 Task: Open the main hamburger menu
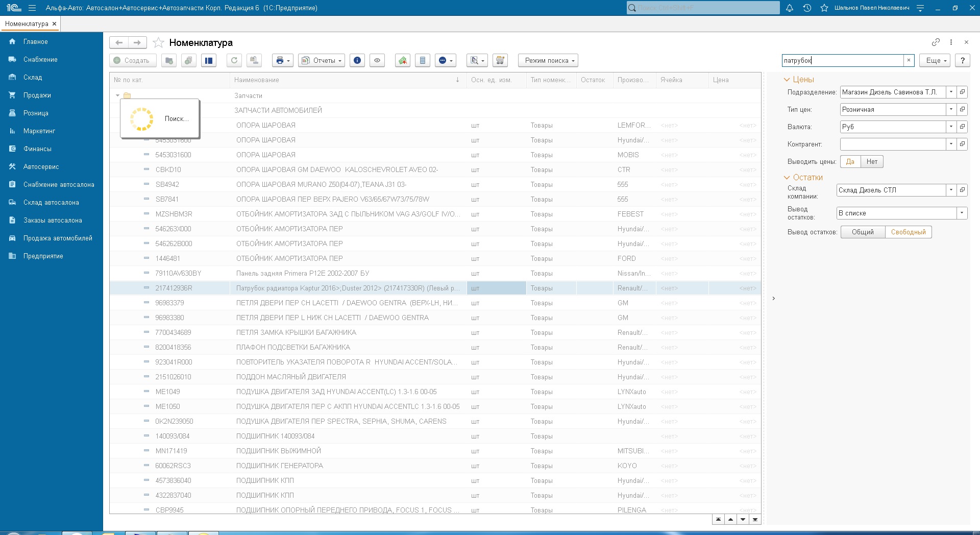point(32,8)
